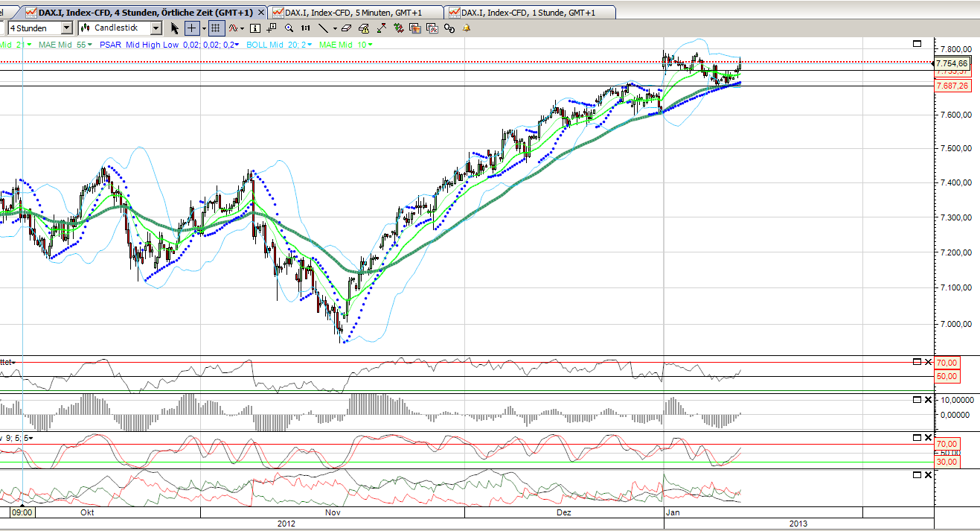
Task: Close the bottom indicator panel
Action: [x=929, y=474]
